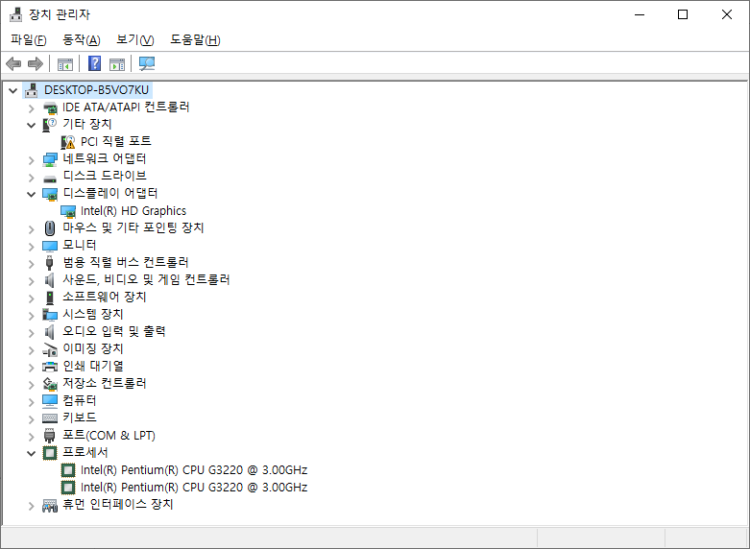
Task: Toggle the console tree pane toolbar icon
Action: click(65, 64)
